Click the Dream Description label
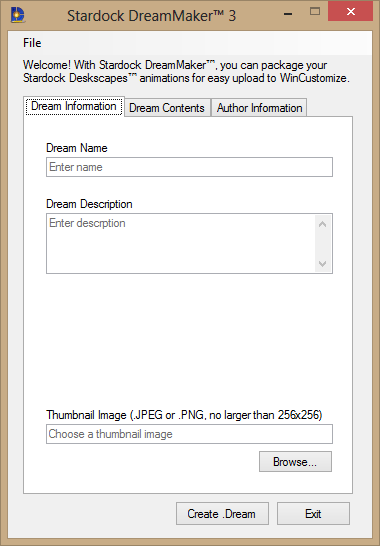The height and width of the screenshot is (546, 380). [89, 204]
